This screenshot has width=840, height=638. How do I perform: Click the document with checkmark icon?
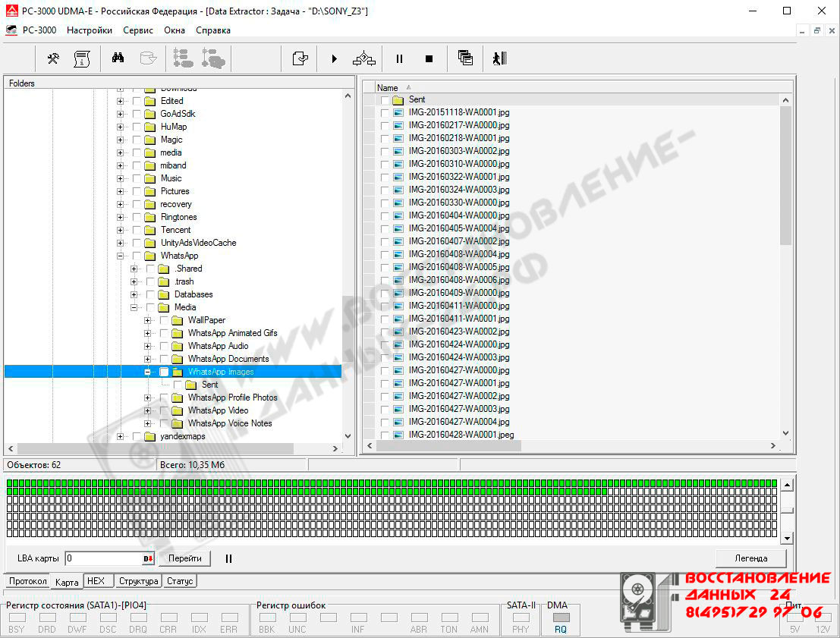(300, 58)
